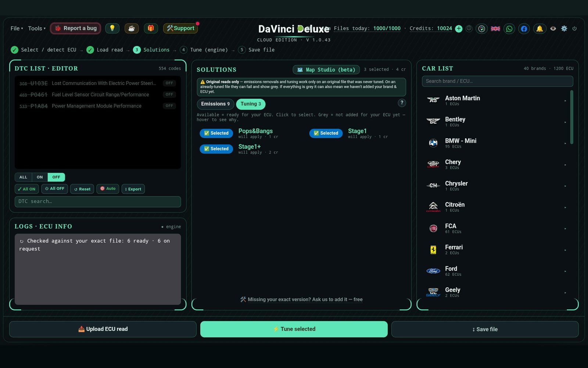Open the solutions help question mark
The image size is (588, 368).
pos(402,103)
